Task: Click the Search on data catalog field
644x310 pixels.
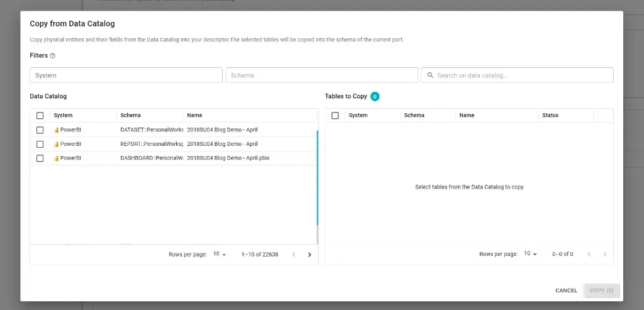Action: point(517,75)
